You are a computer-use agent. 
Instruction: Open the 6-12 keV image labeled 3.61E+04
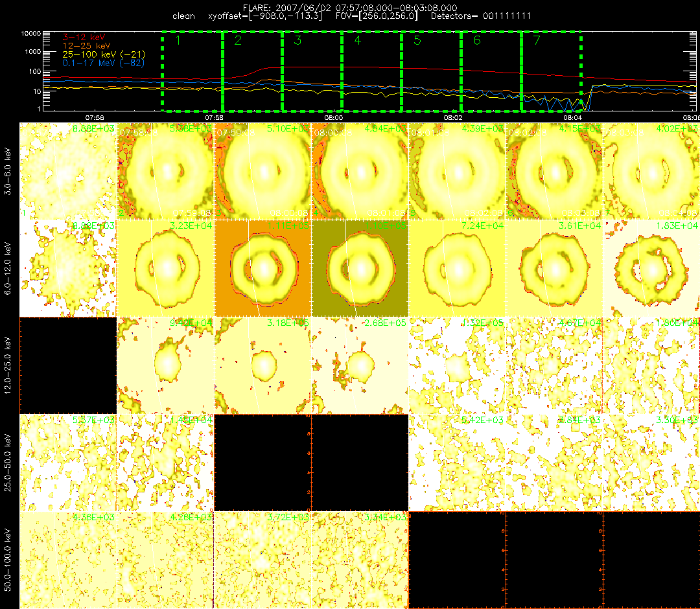(555, 269)
